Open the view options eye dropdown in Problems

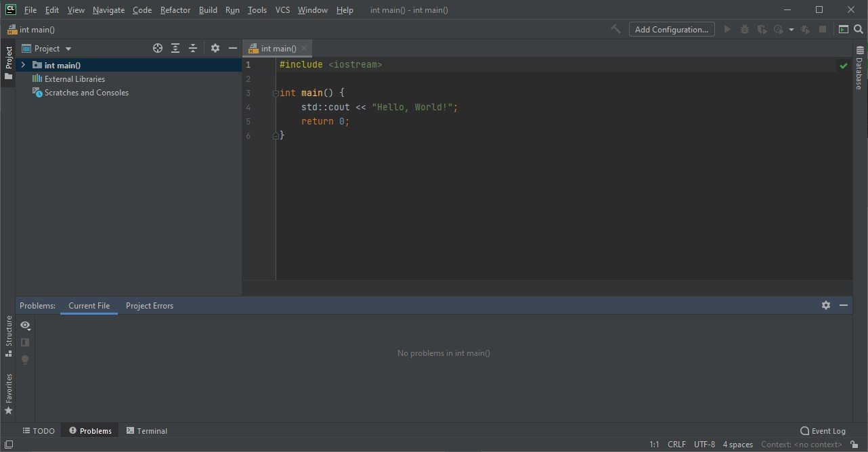click(x=26, y=325)
